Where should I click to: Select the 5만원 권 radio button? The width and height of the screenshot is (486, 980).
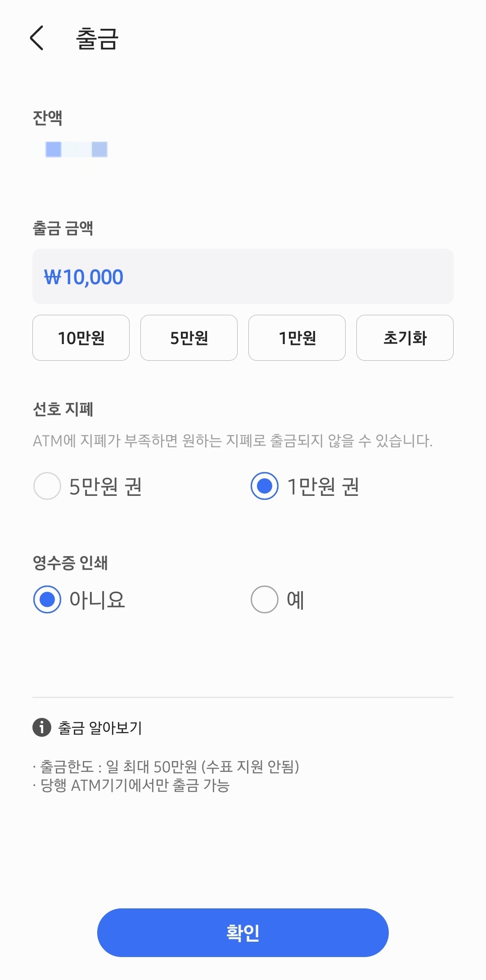click(x=47, y=486)
